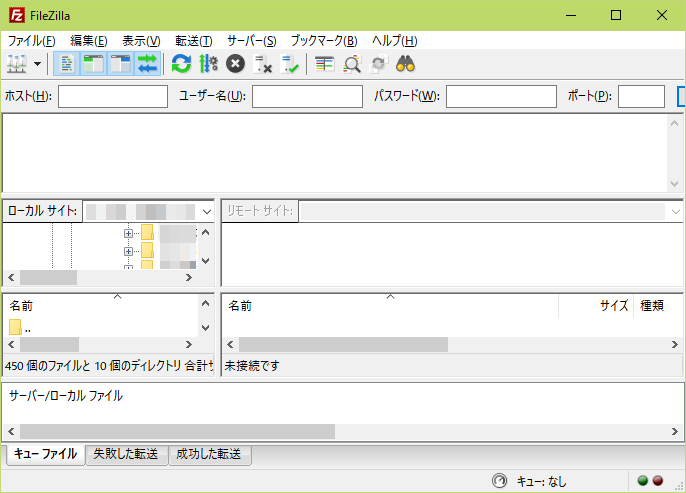Viewport: 686px width, 493px height.
Task: Sort local files by 名前 column
Action: click(x=101, y=306)
